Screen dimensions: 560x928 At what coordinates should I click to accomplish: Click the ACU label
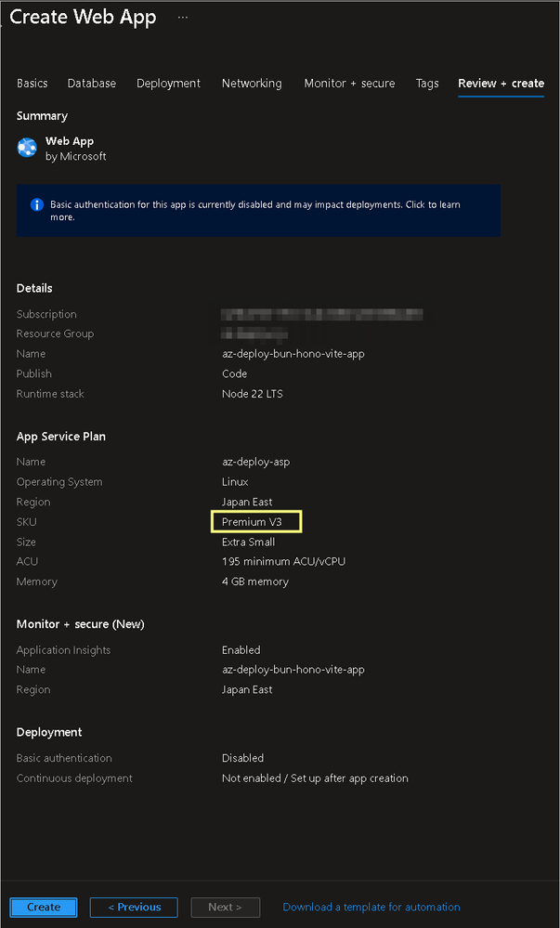(27, 561)
